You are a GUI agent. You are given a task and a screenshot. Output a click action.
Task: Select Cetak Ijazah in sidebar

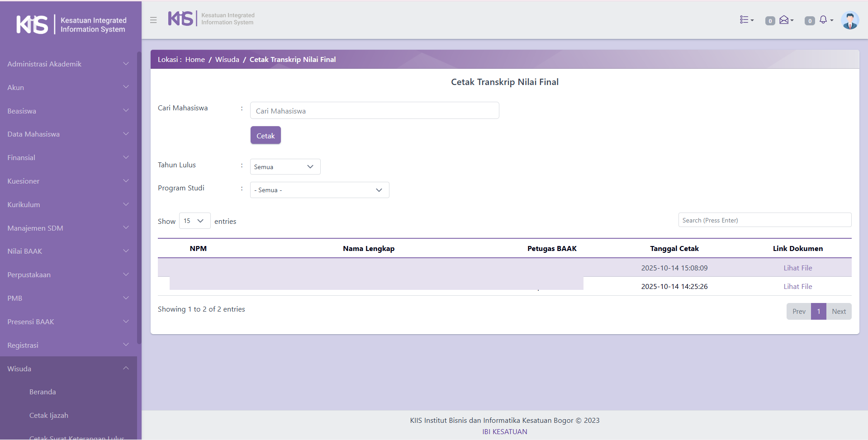49,415
